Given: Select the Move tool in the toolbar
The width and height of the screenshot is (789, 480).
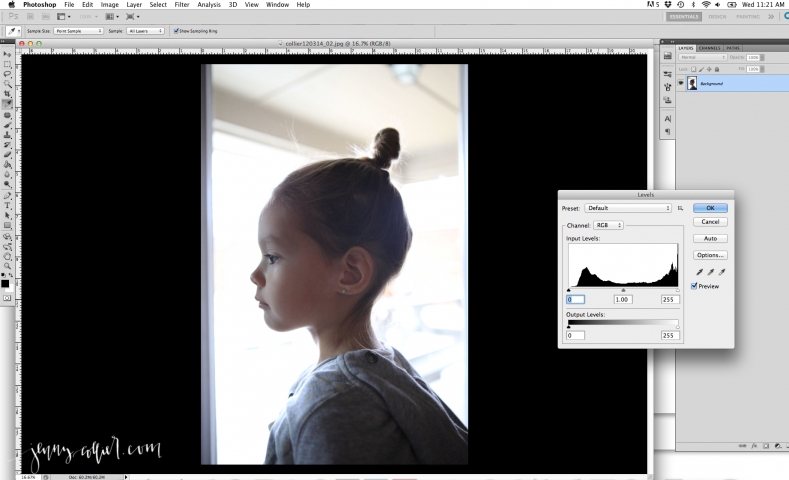Looking at the screenshot, I should click(7, 52).
